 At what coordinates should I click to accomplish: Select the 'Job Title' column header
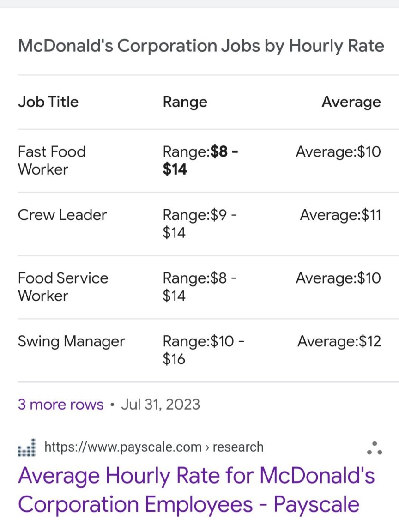tap(48, 102)
